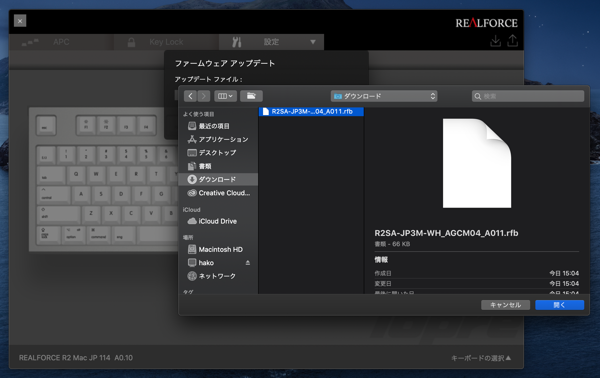
Task: Eject the hako volume
Action: click(248, 263)
